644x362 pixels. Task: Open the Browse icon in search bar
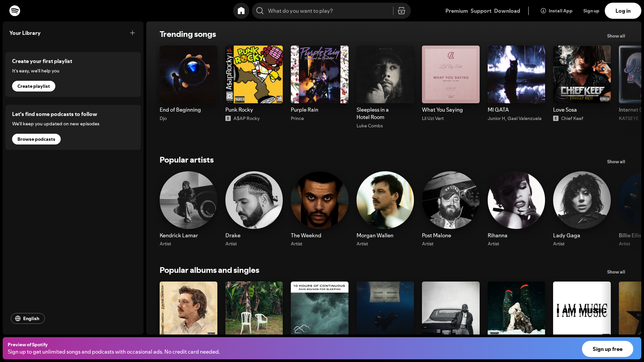(401, 11)
